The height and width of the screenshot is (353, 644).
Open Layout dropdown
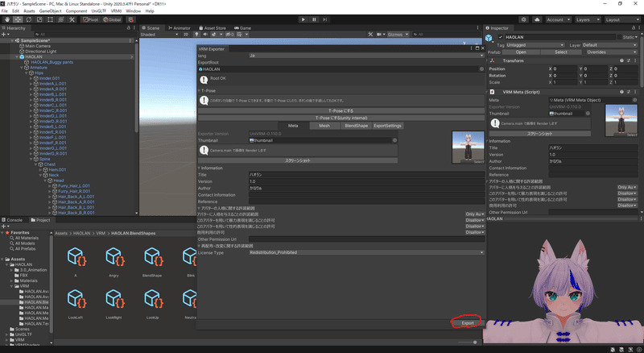621,19
